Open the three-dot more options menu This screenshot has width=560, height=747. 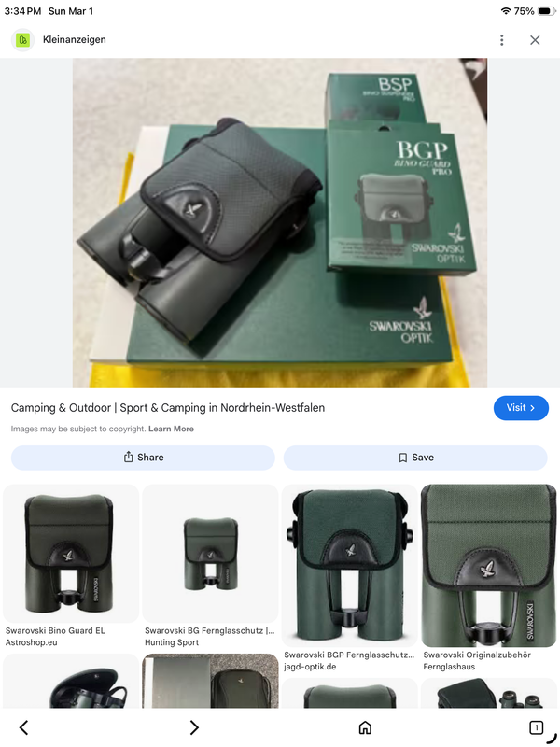tap(501, 40)
